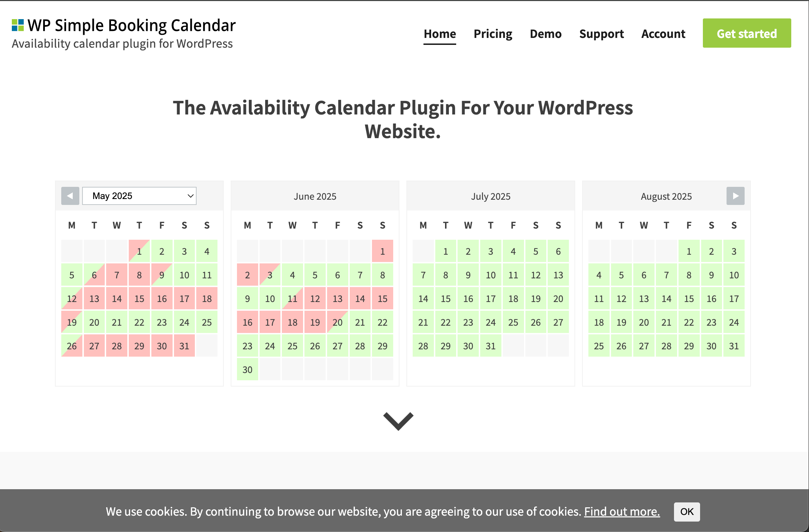Open the Pricing menu item
The image size is (809, 532).
point(493,34)
